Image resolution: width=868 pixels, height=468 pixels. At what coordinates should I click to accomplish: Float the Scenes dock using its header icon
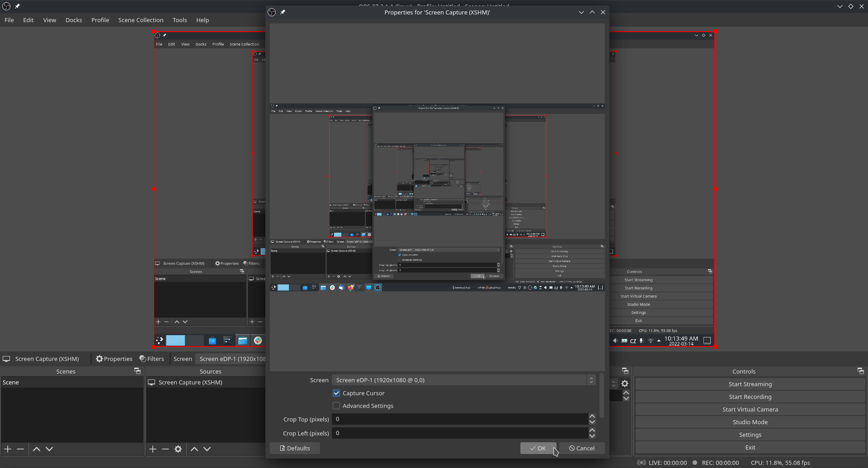(x=137, y=371)
